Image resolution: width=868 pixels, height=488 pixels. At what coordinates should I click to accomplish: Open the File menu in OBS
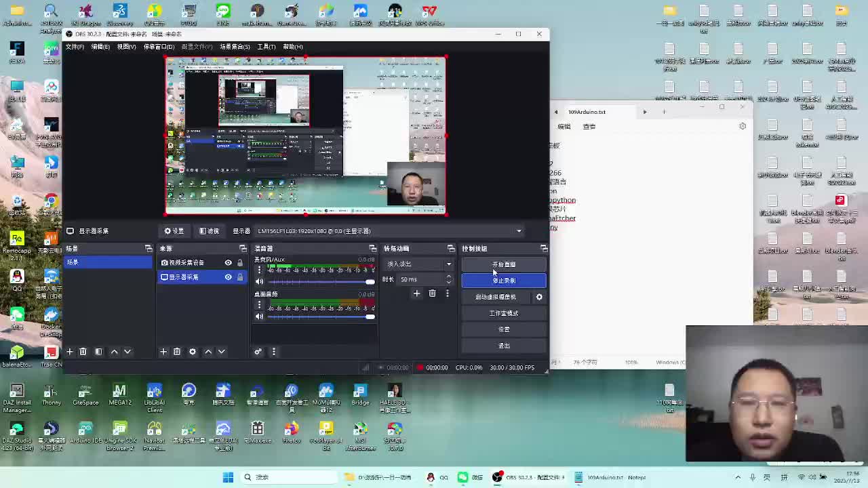point(75,47)
